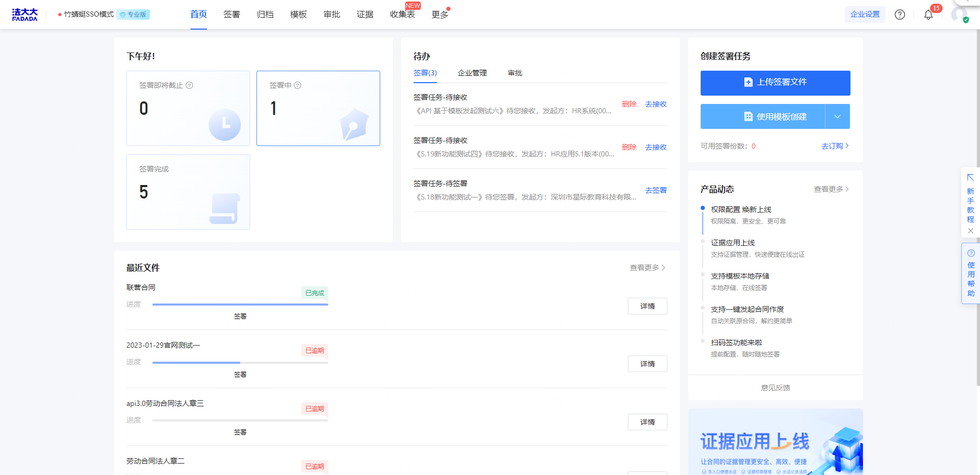The image size is (980, 475).
Task: Open 扫码签功能来啦 news item
Action: [737, 342]
